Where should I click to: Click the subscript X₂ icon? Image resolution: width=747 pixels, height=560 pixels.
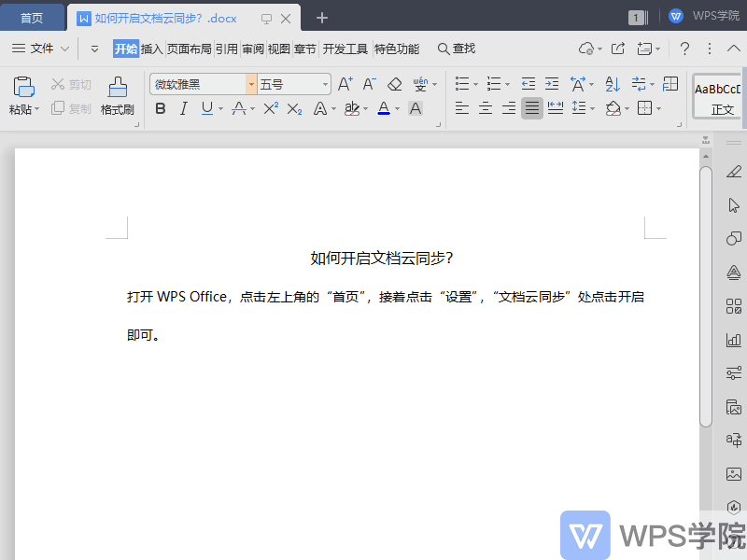[x=294, y=109]
